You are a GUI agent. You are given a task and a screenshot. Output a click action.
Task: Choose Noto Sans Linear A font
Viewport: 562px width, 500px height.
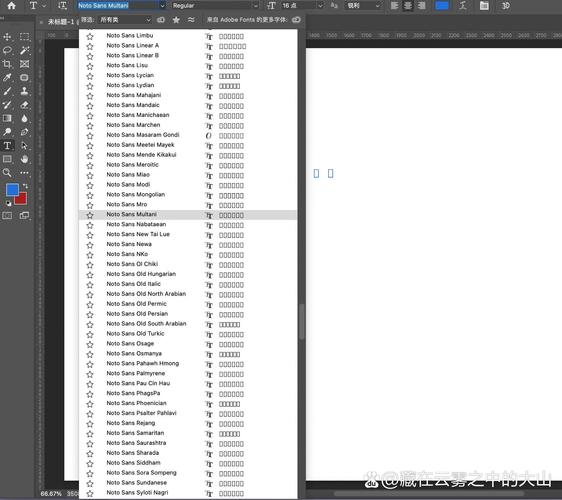click(x=188, y=46)
